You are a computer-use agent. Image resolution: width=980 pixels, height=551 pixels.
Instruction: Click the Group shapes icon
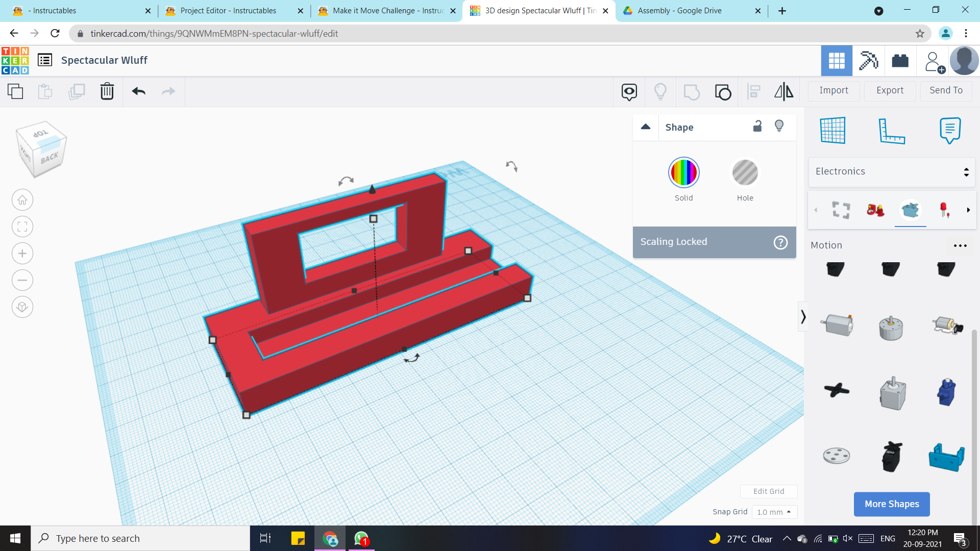tap(692, 92)
